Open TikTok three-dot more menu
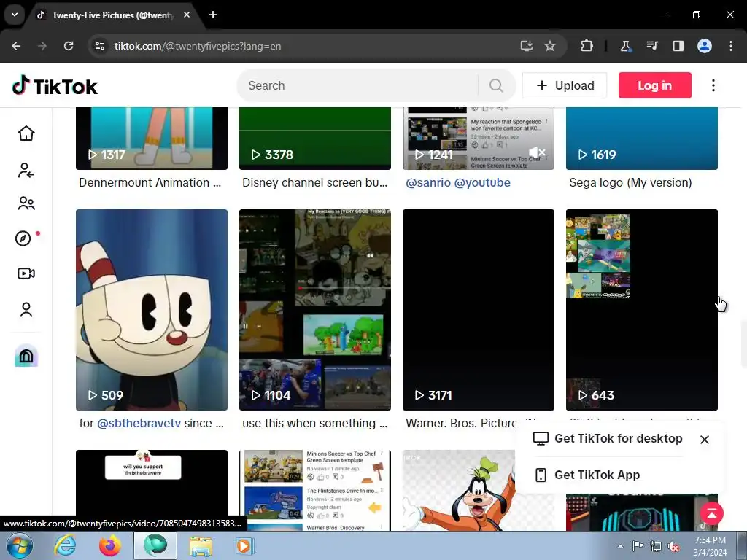The height and width of the screenshot is (560, 747). tap(713, 86)
